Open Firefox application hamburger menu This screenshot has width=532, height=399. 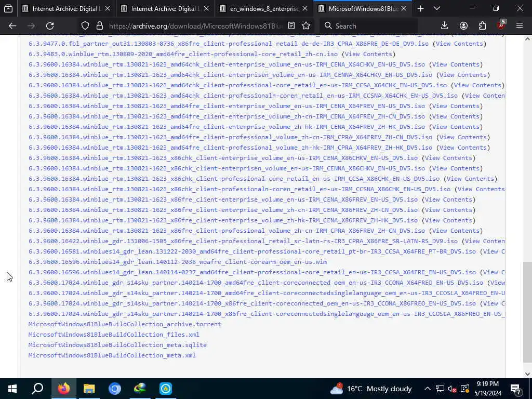(x=519, y=26)
